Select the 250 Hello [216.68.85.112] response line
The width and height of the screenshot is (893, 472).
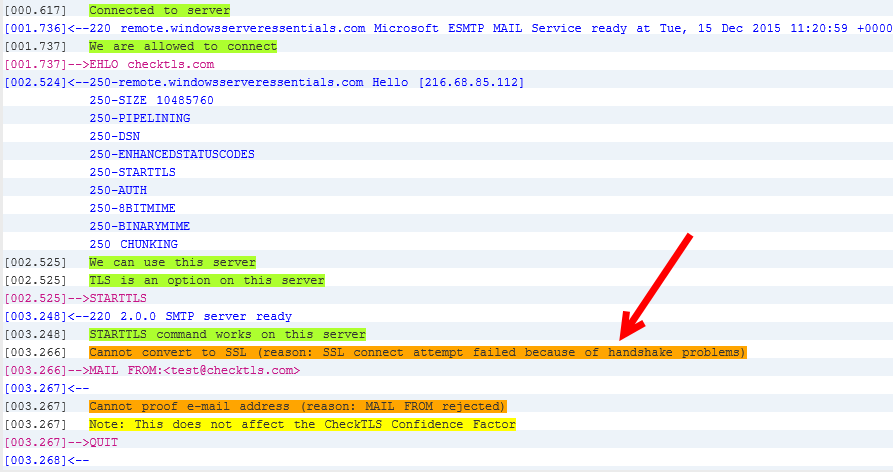click(306, 82)
